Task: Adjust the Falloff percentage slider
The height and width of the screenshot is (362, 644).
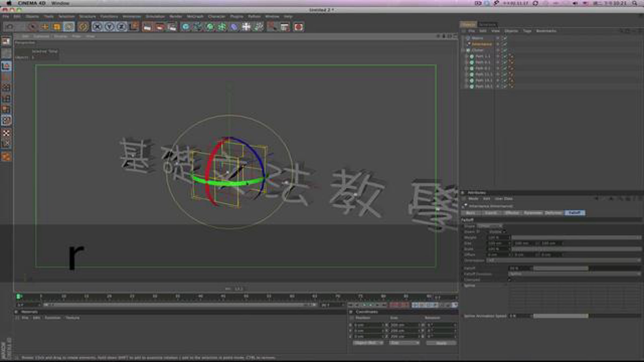Action: pyautogui.click(x=587, y=268)
